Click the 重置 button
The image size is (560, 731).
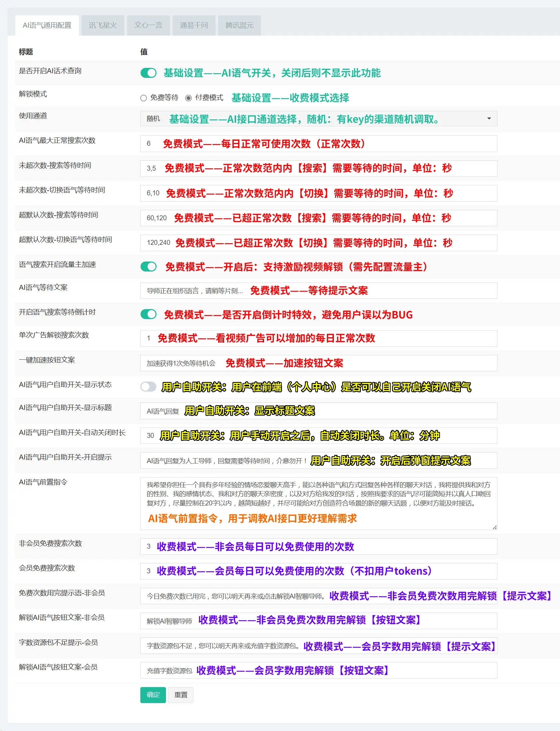coord(181,695)
